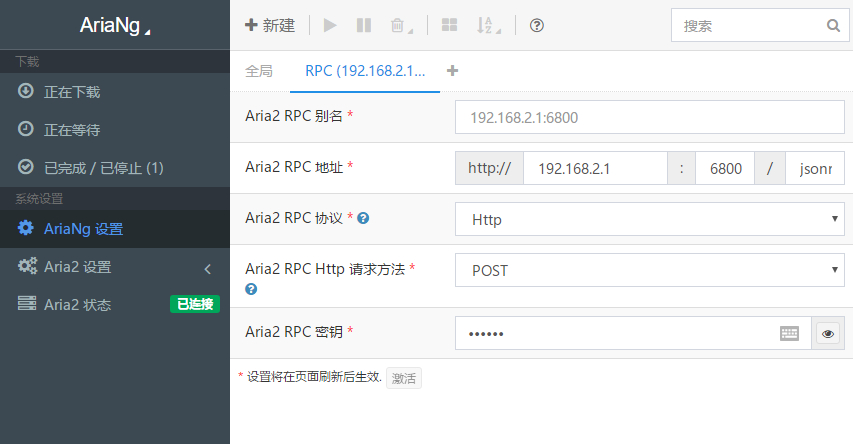Click the RPC host address field 192.168.2.1
Image resolution: width=853 pixels, height=444 pixels.
tap(595, 169)
